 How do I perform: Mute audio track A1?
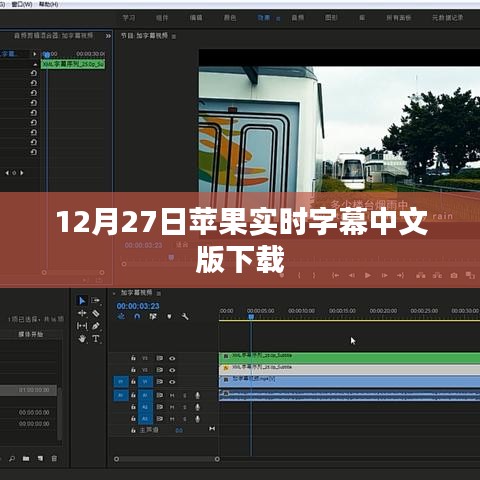(x=172, y=395)
